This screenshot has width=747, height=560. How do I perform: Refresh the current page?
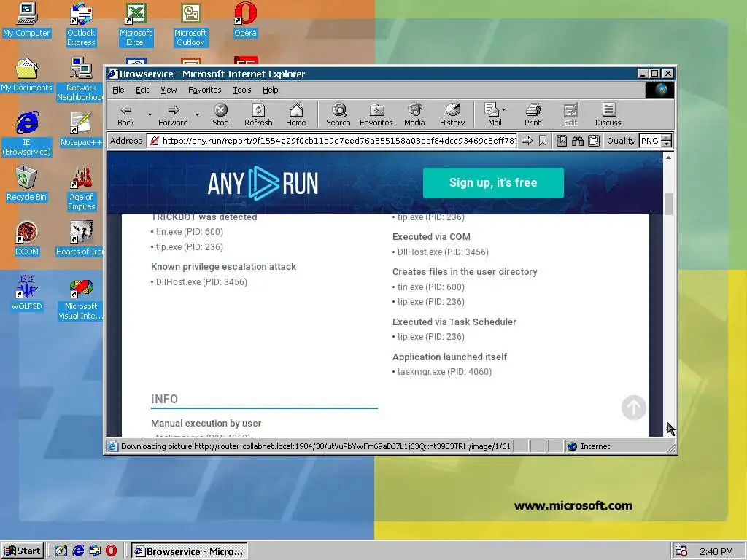coord(258,114)
